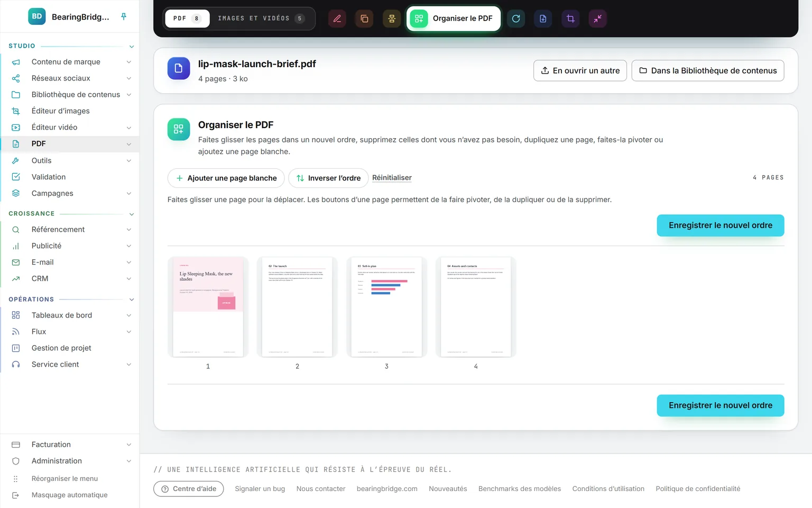Toggle Masquage automatique of the sidebar
This screenshot has height=508, width=812.
[70, 495]
